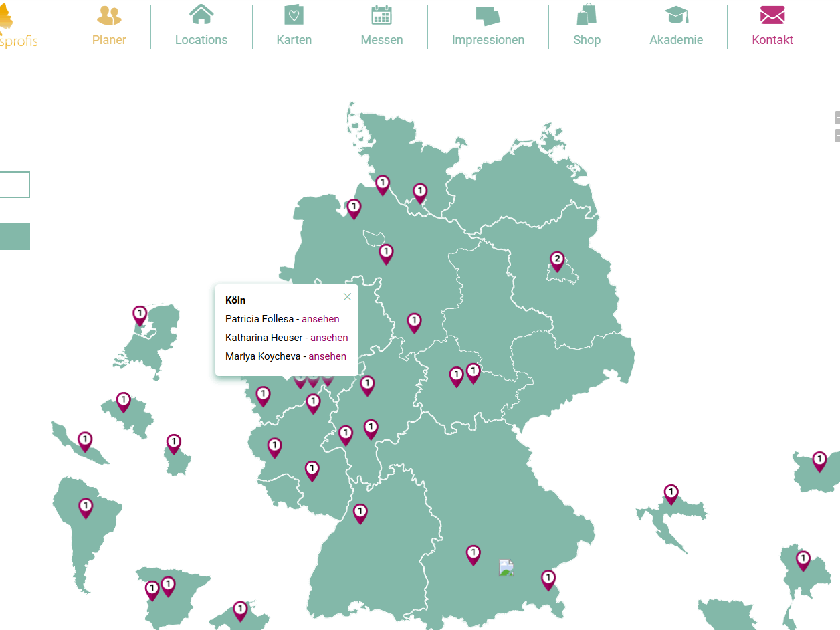
Task: Click the Locations house icon
Action: (x=201, y=14)
